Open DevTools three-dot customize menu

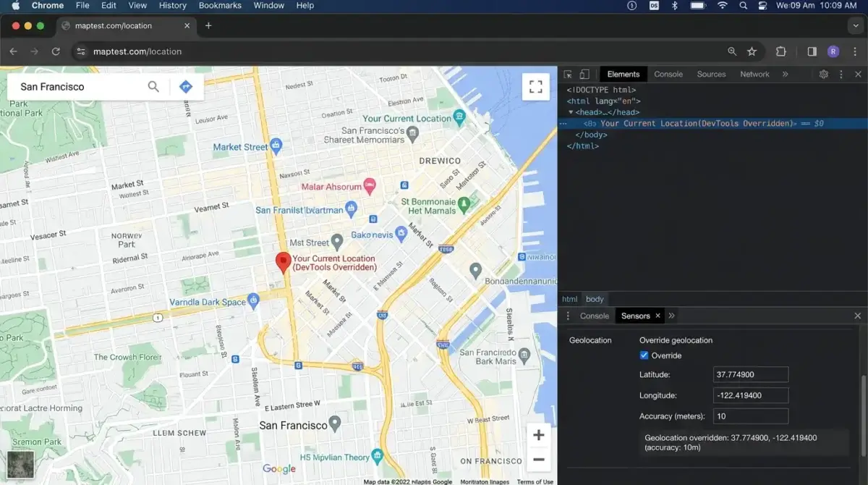(841, 74)
